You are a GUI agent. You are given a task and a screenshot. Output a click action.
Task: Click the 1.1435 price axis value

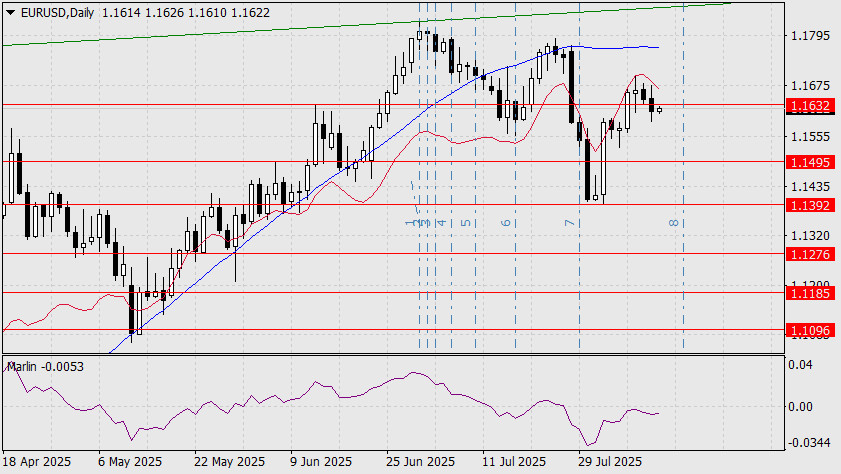pos(810,187)
